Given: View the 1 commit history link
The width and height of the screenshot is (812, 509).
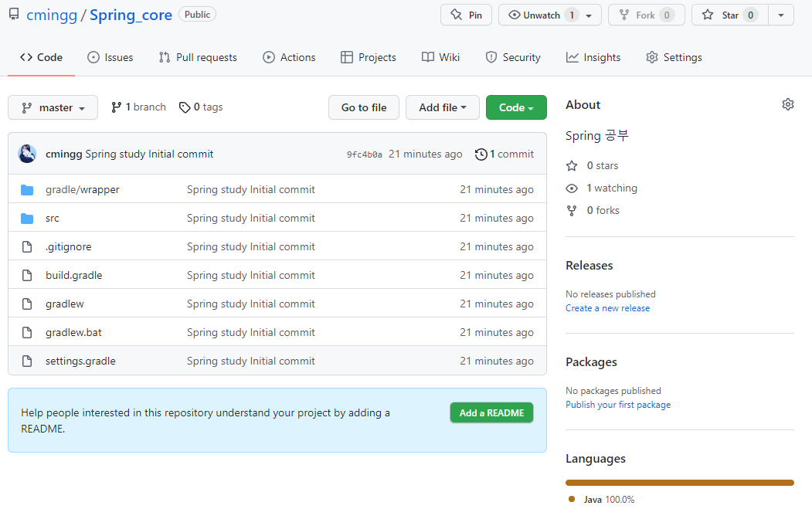Looking at the screenshot, I should (x=505, y=154).
